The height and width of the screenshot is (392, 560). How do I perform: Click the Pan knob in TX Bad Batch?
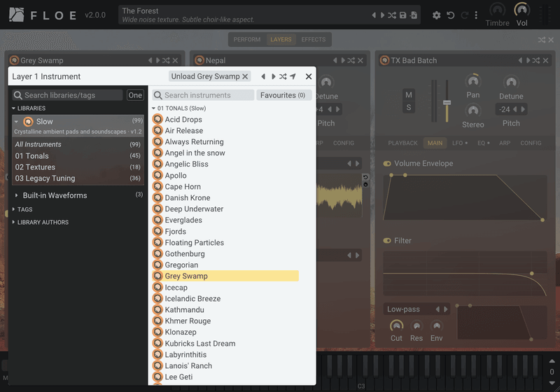click(x=473, y=82)
